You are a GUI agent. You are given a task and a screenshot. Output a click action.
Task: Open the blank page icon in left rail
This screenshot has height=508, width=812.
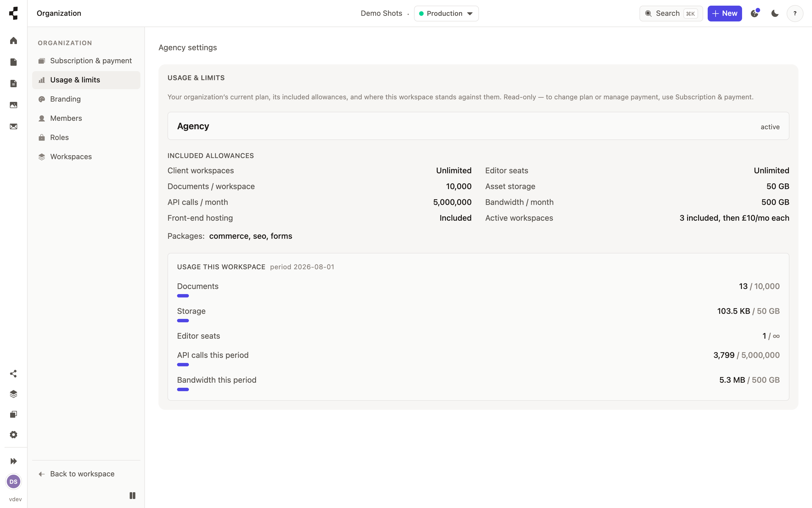[x=14, y=62]
